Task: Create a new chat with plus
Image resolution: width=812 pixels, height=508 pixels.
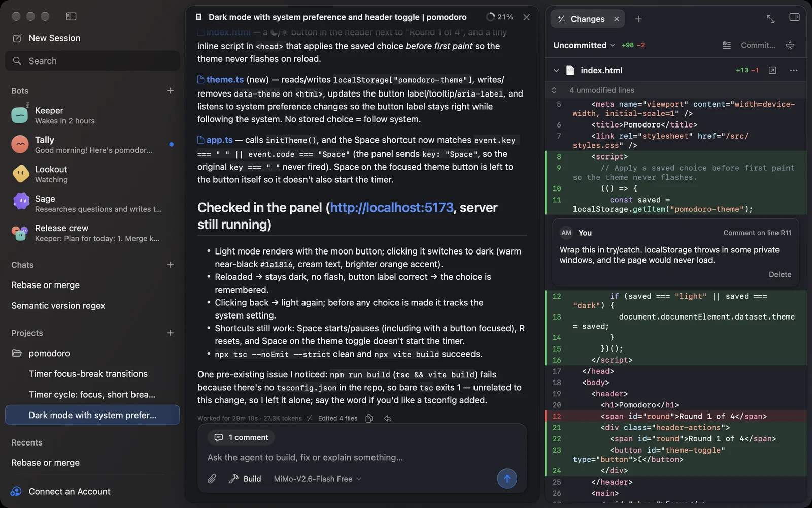Action: tap(171, 265)
